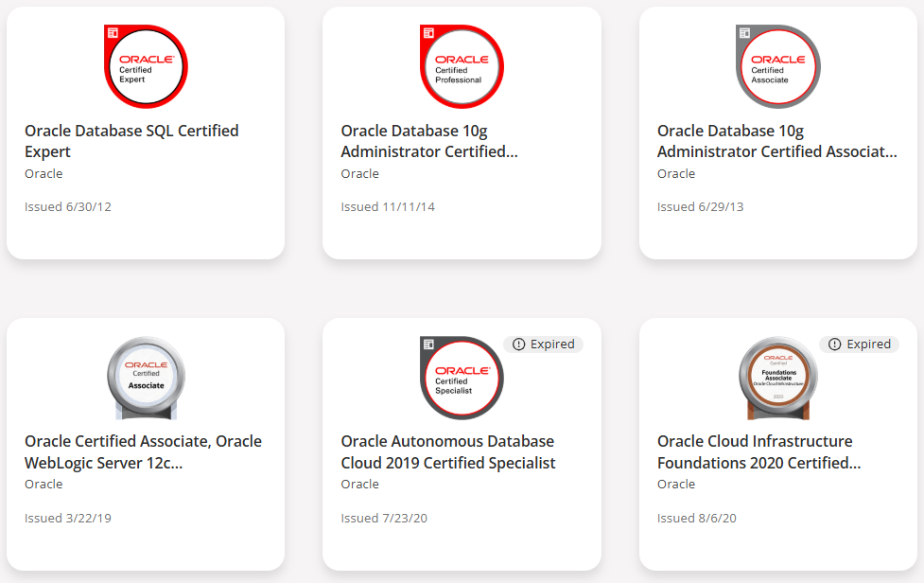This screenshot has height=583, width=924.
Task: Click the Expired indicator on the Cloud Infrastructure badge
Action: 859,344
